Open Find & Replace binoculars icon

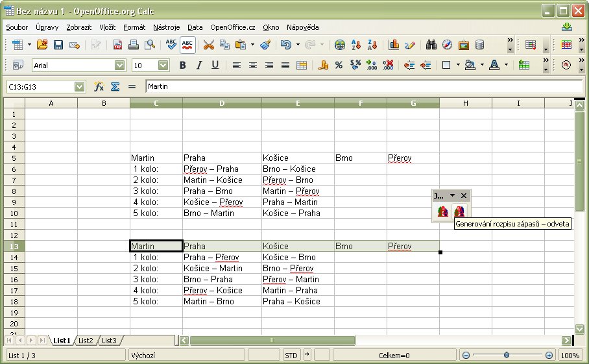[x=431, y=45]
